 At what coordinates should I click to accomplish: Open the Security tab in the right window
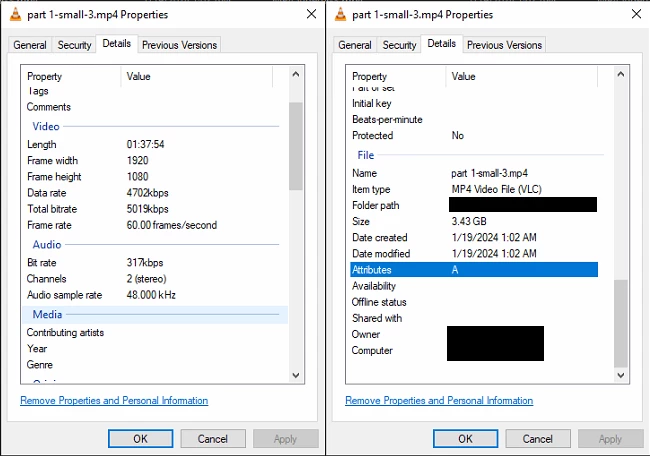400,45
